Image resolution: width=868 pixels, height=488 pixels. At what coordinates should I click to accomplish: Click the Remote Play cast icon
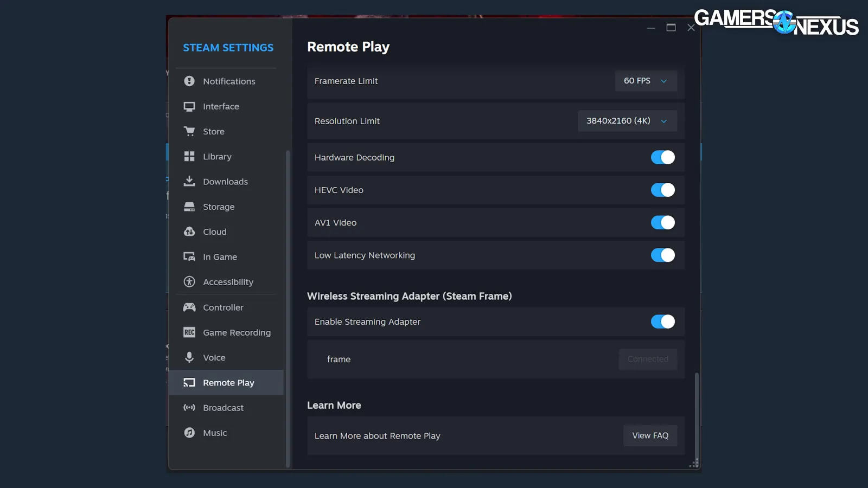click(x=189, y=383)
